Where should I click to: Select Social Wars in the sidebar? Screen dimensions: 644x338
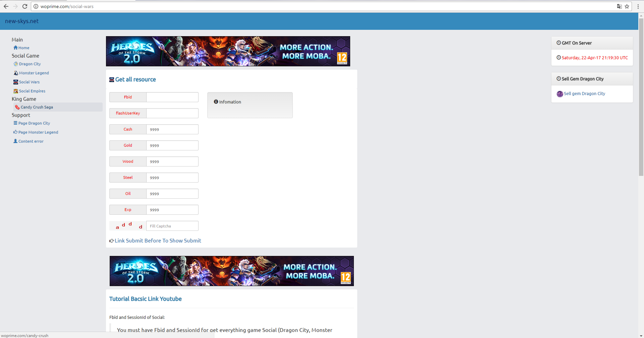[29, 82]
